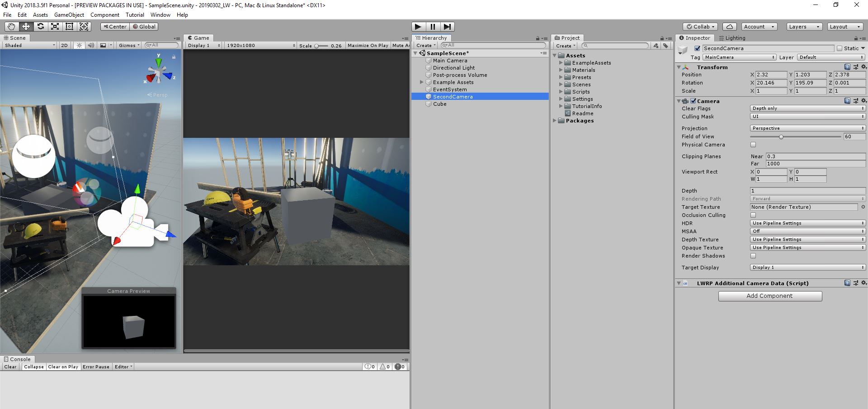
Task: Click Maximize On Play in the Game view
Action: (x=368, y=45)
